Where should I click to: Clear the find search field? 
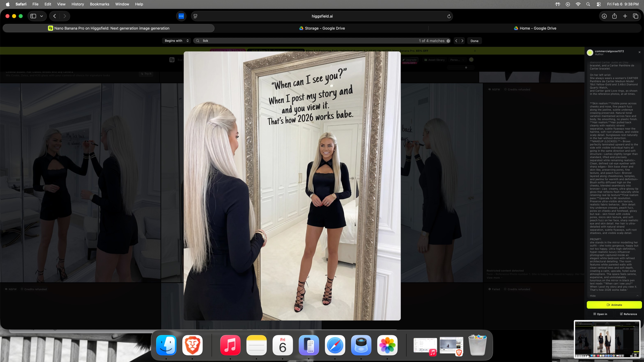[x=448, y=41]
